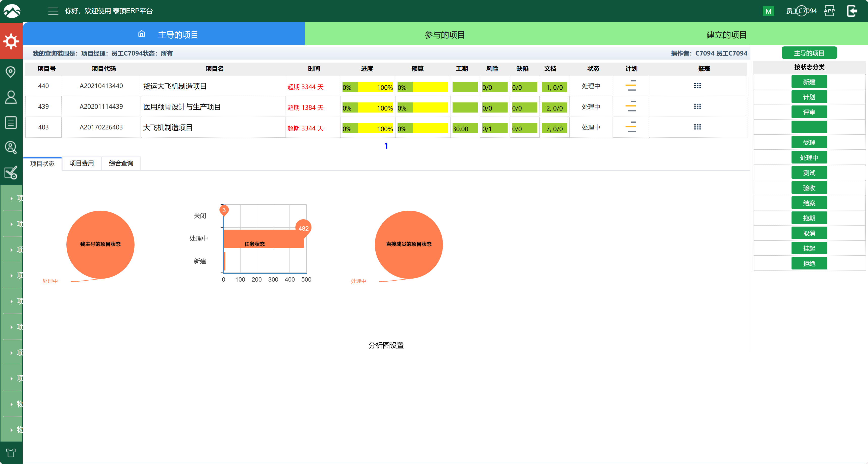Click 直接成员的项目状态 pie chart

click(409, 244)
